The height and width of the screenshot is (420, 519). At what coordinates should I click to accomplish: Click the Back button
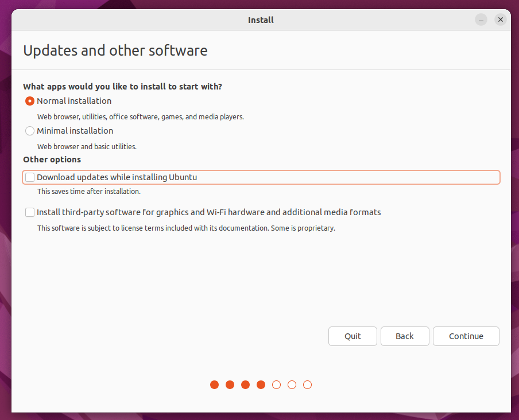click(x=405, y=336)
